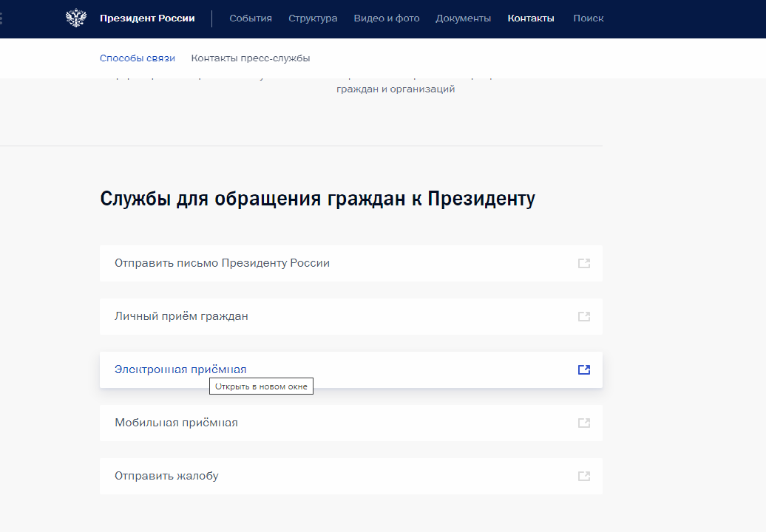Open external link icon for Отправить письмо Президенту России
The height and width of the screenshot is (532, 766).
(x=584, y=264)
